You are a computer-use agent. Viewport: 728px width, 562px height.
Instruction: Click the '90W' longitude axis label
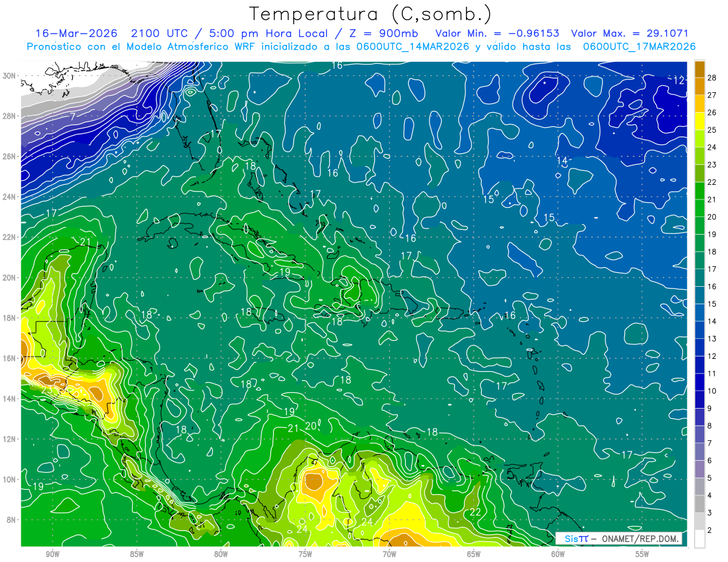(52, 554)
